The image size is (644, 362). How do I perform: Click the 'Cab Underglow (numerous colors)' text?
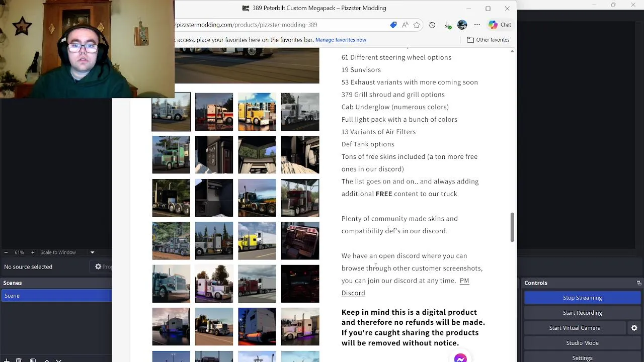(x=395, y=107)
